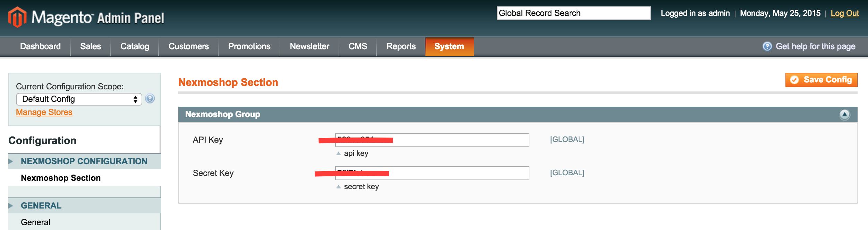Screen dimensions: 868x230
Task: Click the Configuration sidebar heading
Action: coord(42,140)
